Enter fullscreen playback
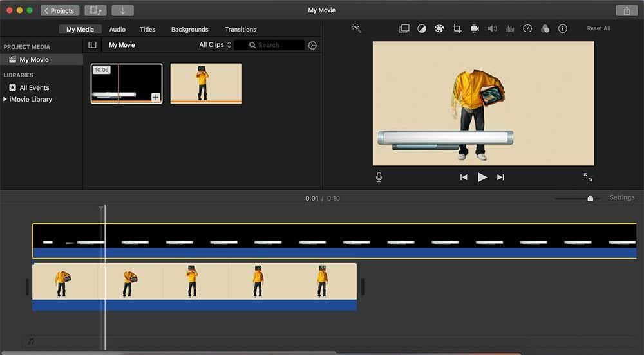 (588, 177)
